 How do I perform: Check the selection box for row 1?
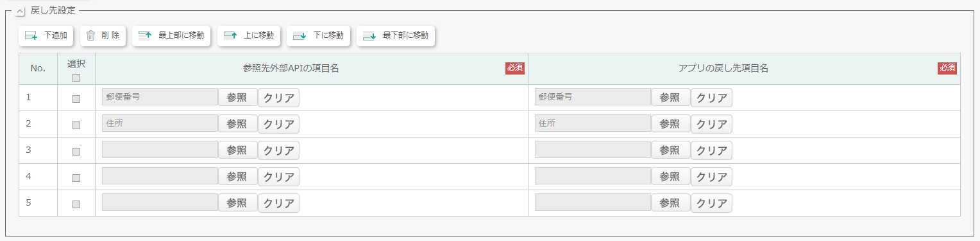[x=76, y=99]
